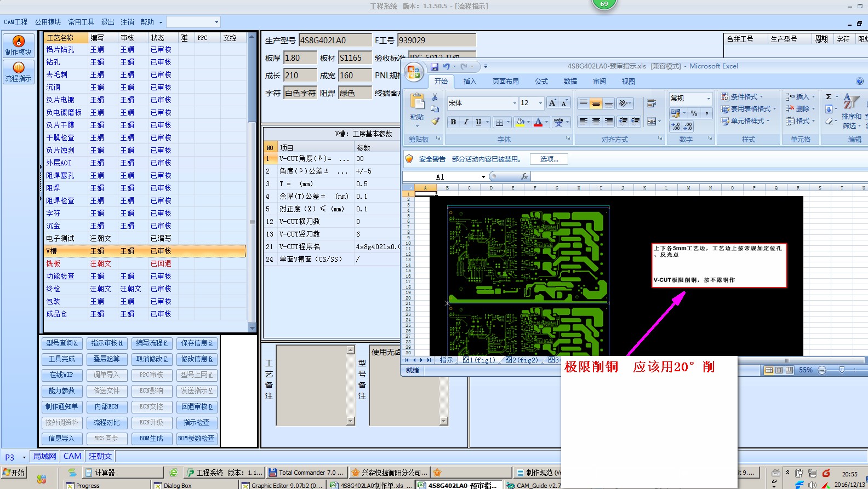Click the cell borders icon
Viewport: 868px width, 489px height.
[x=499, y=122]
